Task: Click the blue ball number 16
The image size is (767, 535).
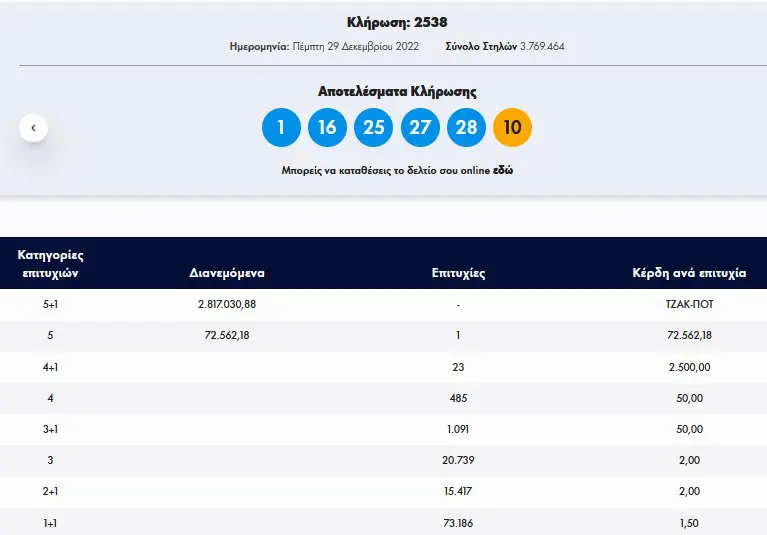Action: (327, 128)
